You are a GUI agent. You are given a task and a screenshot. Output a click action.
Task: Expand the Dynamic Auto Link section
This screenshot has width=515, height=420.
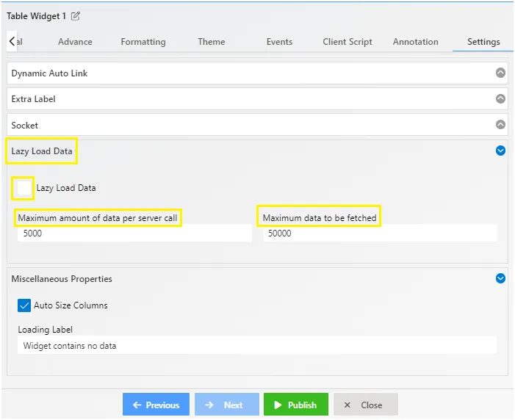500,73
